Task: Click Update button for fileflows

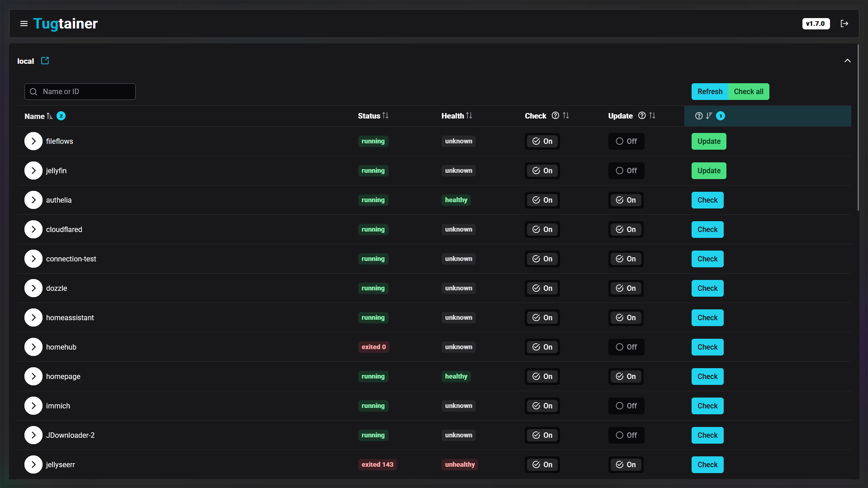Action: [708, 142]
